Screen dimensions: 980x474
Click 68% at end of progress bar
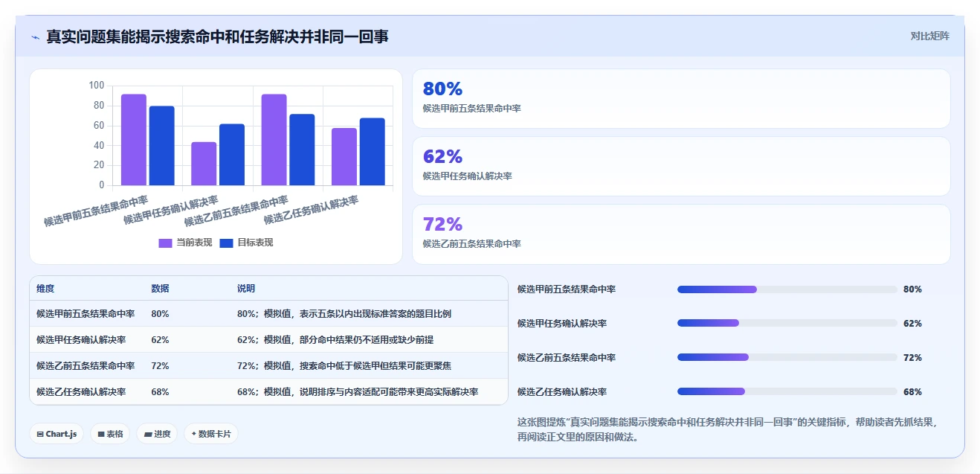tap(912, 392)
